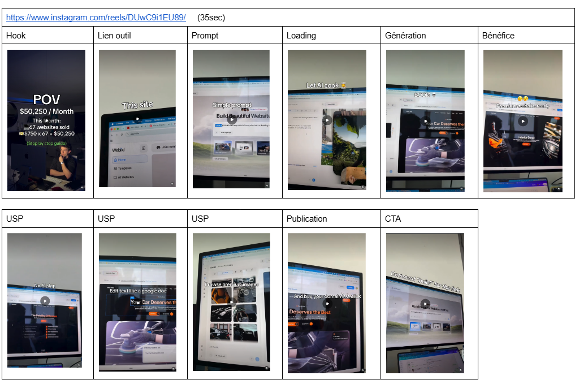Image resolution: width=588 pixels, height=384 pixels.
Task: Select the Publication header cell
Action: [x=332, y=219]
